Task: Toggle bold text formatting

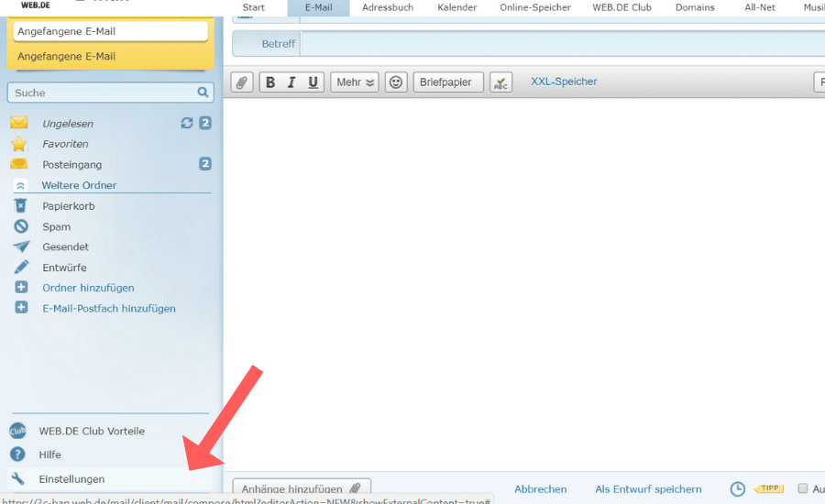Action: click(269, 82)
